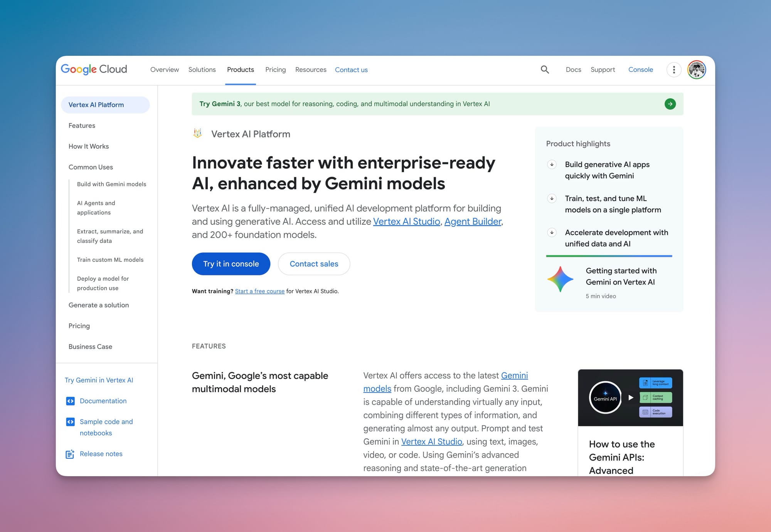Switch to the Products tab
Screen dimensions: 771x532
pyautogui.click(x=240, y=70)
